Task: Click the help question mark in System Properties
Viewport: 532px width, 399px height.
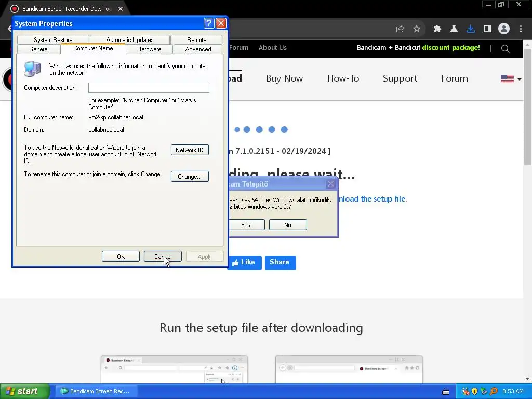Action: tap(209, 23)
